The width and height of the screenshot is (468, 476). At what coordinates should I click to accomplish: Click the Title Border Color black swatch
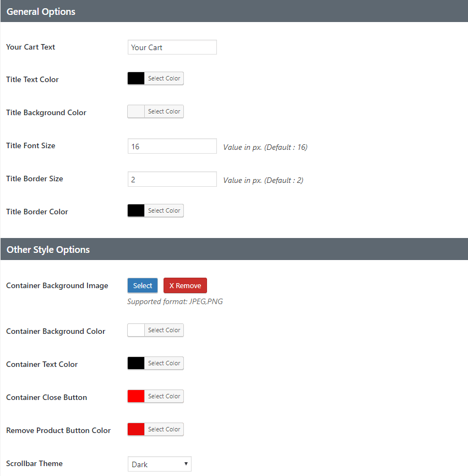136,210
